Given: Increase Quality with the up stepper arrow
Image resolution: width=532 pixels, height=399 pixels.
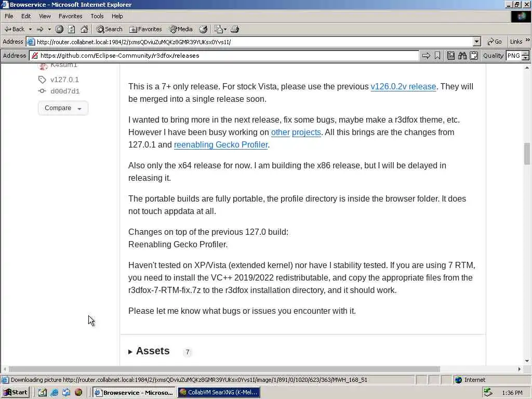Looking at the screenshot, I should click(526, 54).
